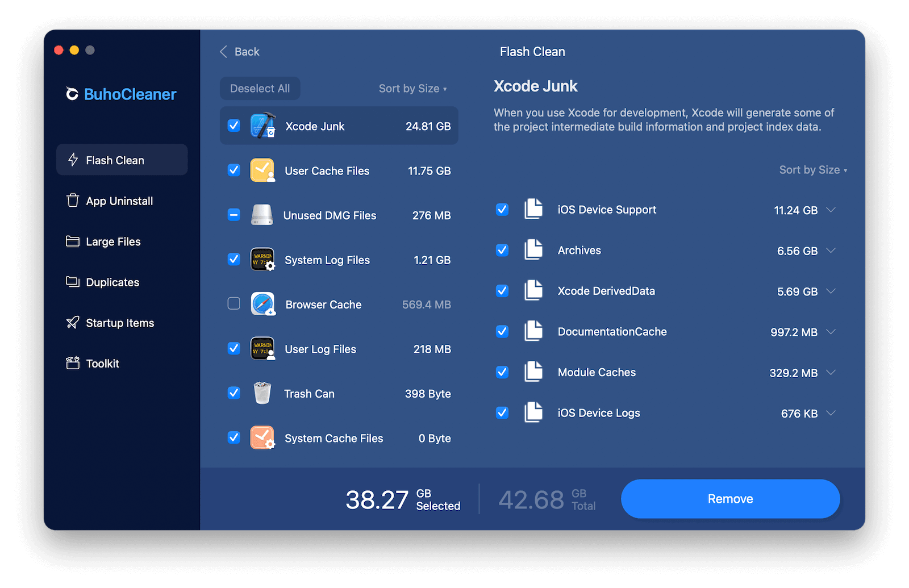Click the User Log Files icon

(x=262, y=349)
